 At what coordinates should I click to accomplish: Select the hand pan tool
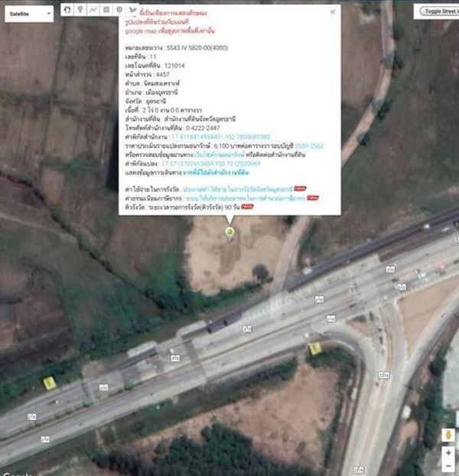pyautogui.click(x=67, y=10)
